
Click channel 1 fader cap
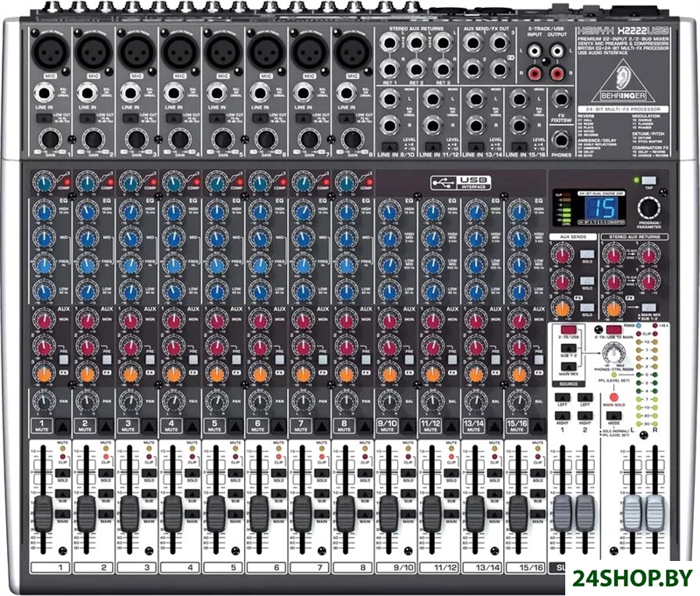44,514
